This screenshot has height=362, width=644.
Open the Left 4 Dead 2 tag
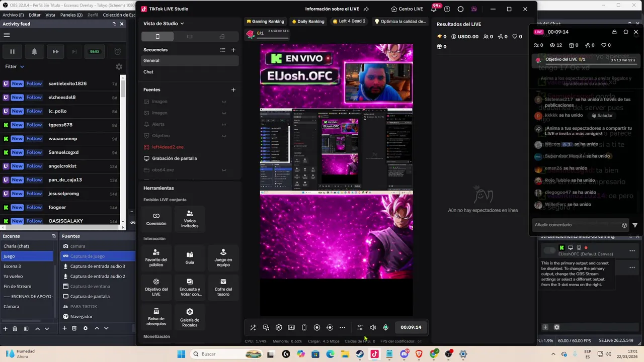(349, 22)
